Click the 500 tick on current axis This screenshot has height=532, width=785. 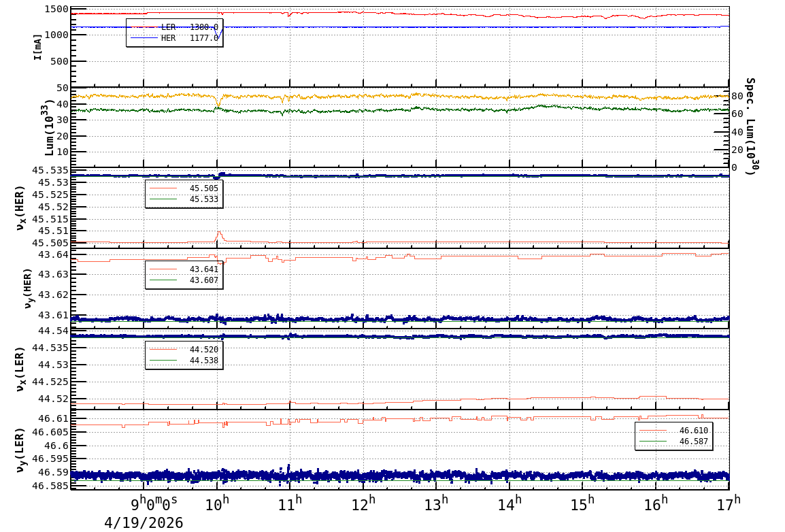click(x=60, y=61)
